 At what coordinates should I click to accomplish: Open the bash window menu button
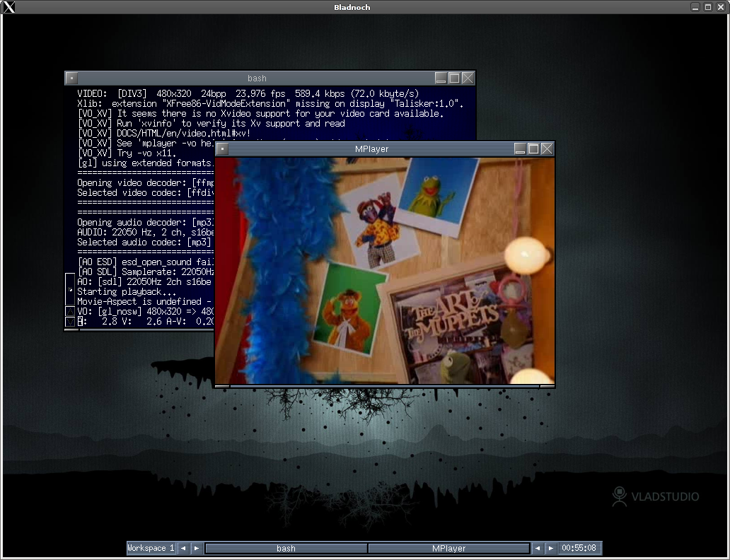[x=71, y=78]
